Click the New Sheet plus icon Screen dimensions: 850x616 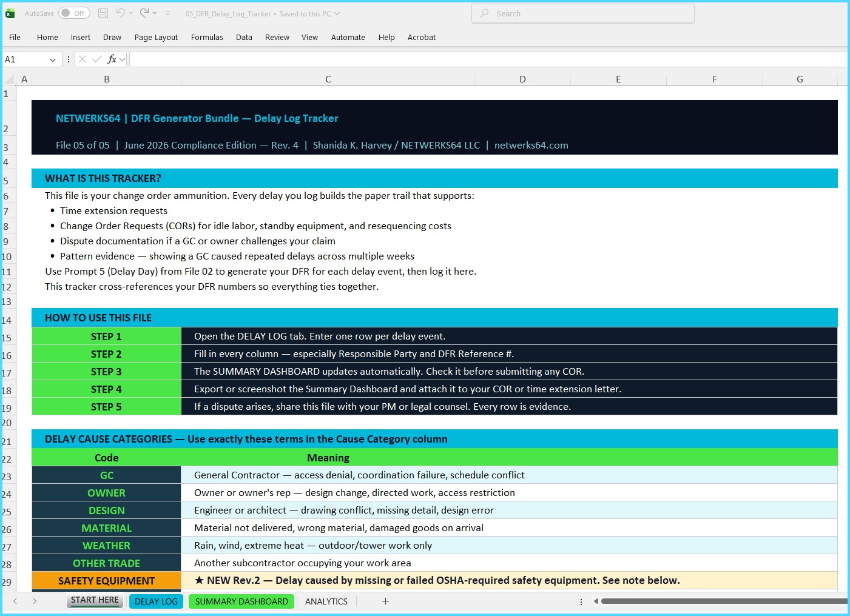[x=385, y=601]
